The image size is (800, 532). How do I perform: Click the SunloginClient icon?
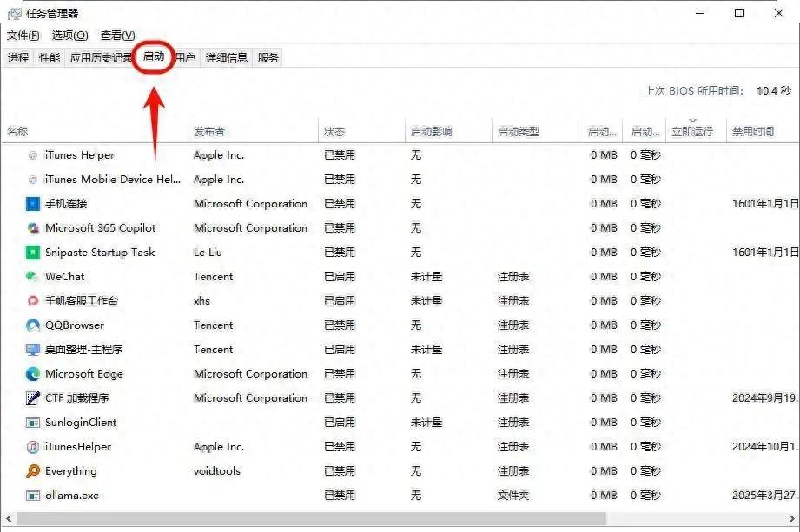click(x=33, y=423)
